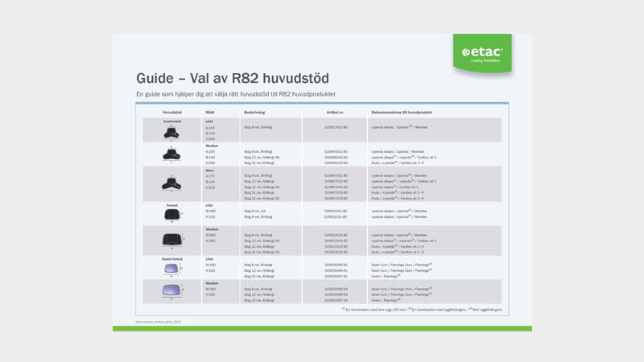Click the 'Rekommenderas till huvudprodukt' column header
Screen dimensions: 644x362
(x=401, y=112)
